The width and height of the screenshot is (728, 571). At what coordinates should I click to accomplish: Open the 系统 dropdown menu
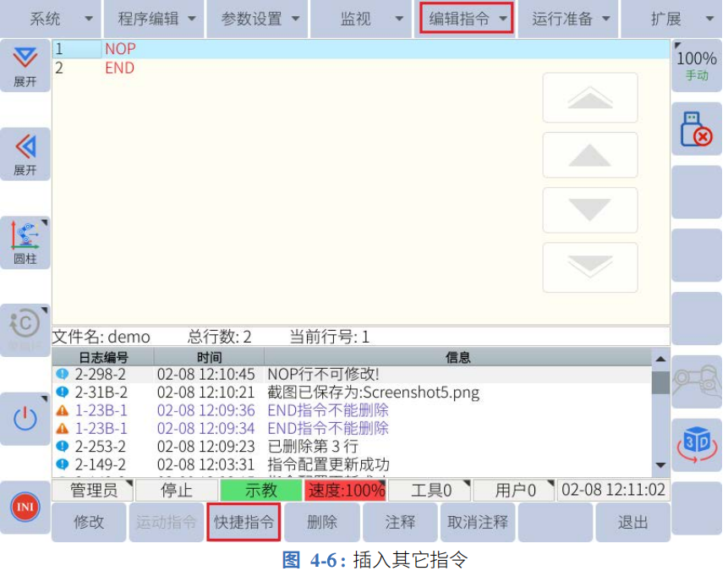[x=50, y=19]
